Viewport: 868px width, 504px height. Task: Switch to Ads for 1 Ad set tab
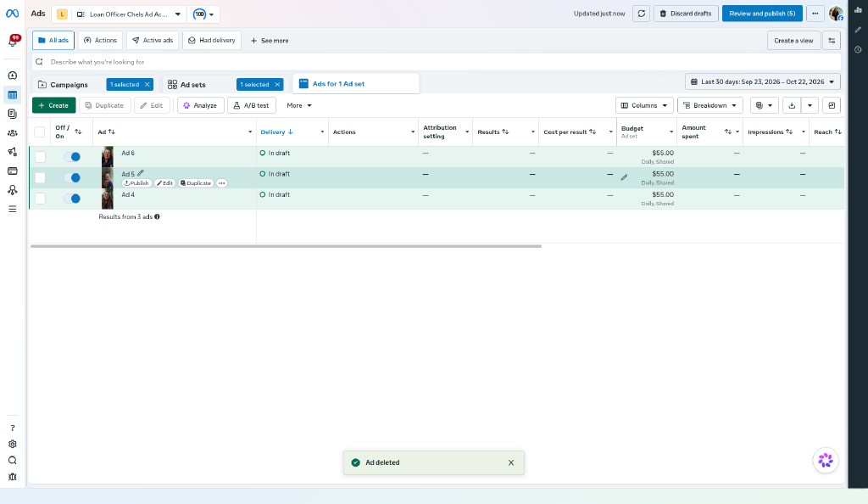pos(355,84)
